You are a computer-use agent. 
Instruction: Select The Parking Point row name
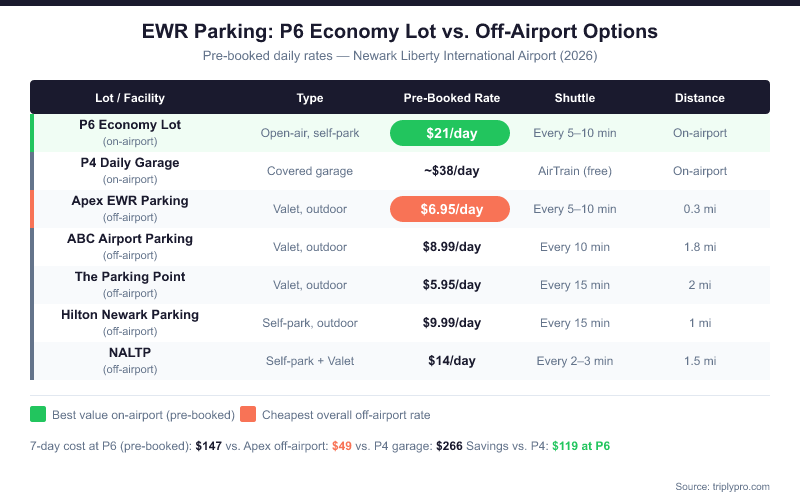pyautogui.click(x=130, y=277)
